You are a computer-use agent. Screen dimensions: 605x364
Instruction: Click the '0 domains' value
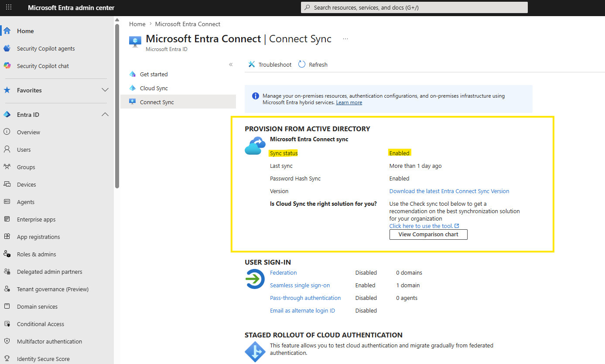(409, 272)
